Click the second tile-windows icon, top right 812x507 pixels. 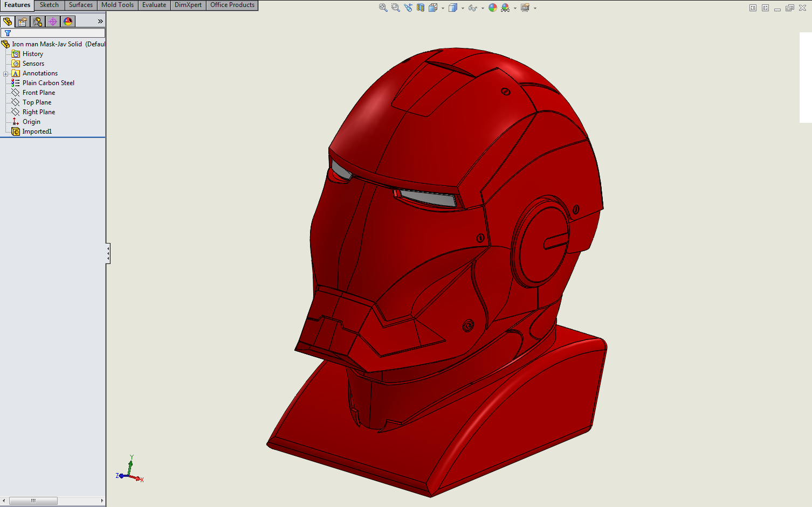click(x=765, y=8)
